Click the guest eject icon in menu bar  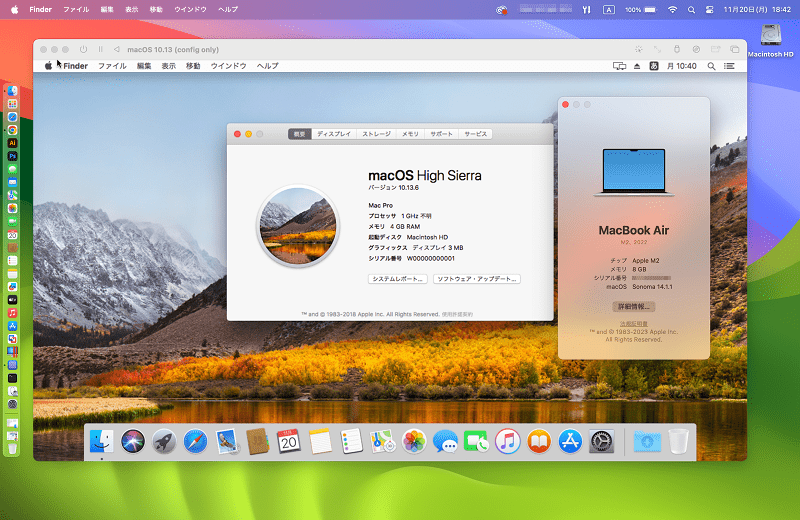pos(637,66)
